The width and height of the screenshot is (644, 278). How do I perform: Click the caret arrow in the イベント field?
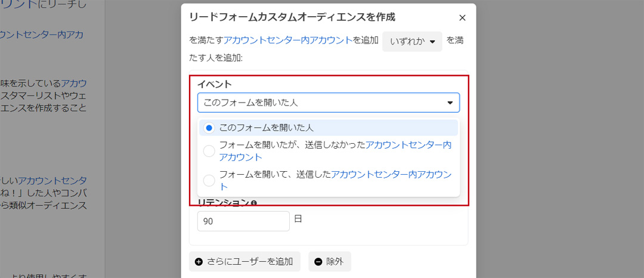450,103
